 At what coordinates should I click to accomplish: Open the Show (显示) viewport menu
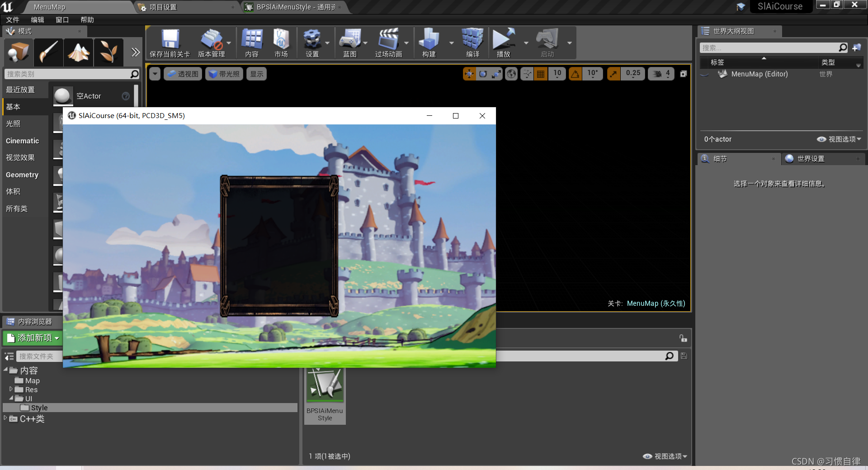click(x=256, y=74)
